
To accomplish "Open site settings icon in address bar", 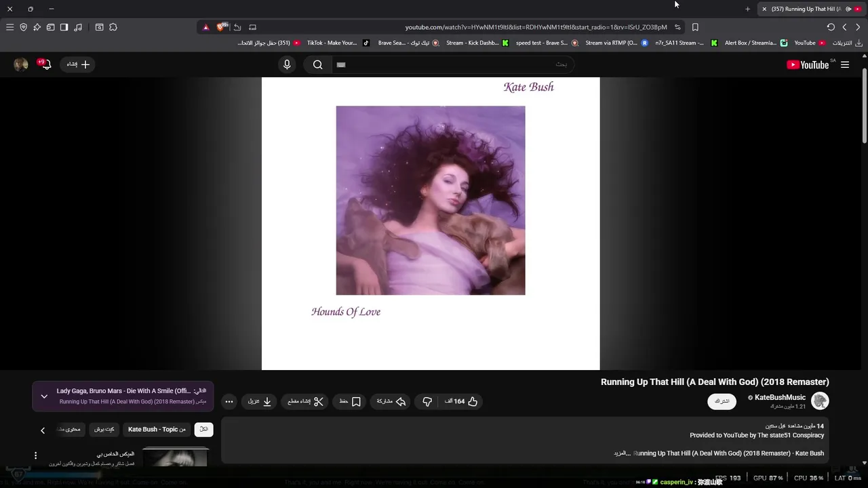I will [677, 27].
